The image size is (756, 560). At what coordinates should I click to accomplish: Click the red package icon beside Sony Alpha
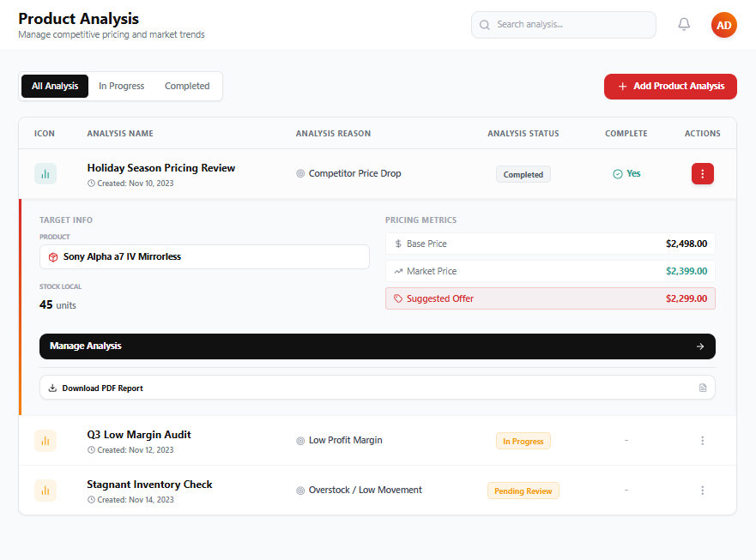click(53, 257)
